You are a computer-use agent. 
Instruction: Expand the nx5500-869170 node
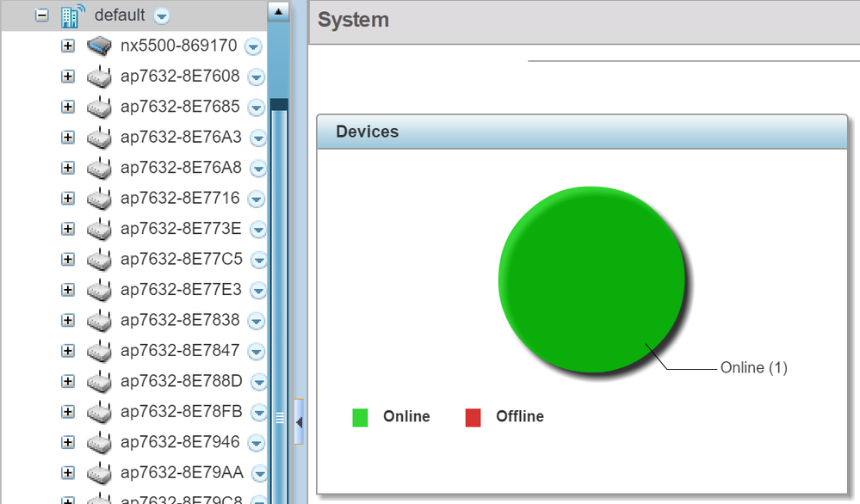tap(67, 46)
